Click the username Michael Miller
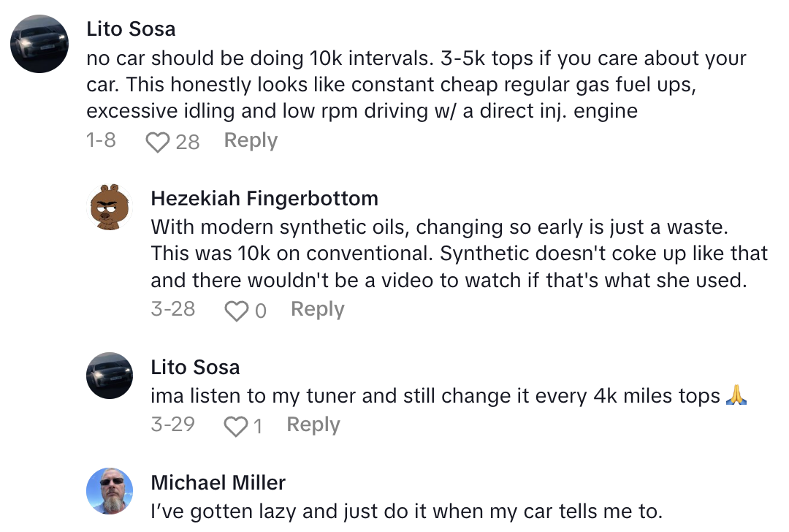The height and width of the screenshot is (532, 789). click(x=217, y=482)
